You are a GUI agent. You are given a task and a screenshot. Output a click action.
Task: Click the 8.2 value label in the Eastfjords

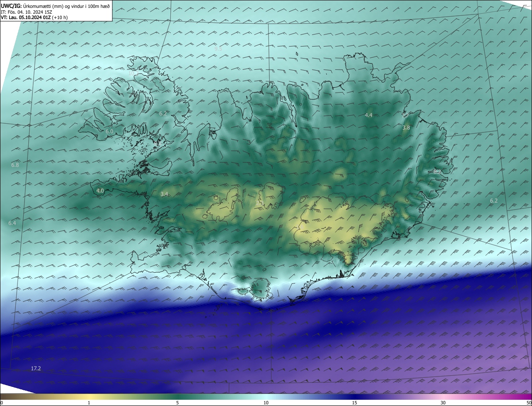[x=437, y=171]
